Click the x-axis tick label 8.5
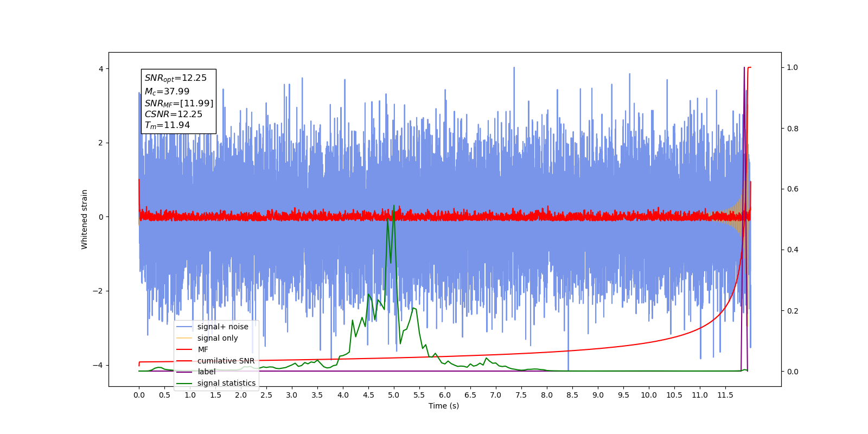This screenshot has width=868, height=434. point(572,395)
